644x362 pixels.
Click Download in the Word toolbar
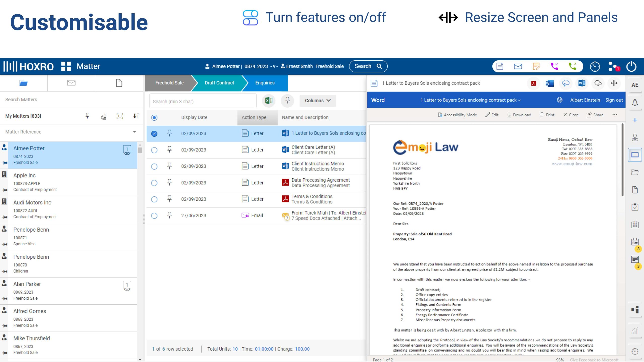(x=519, y=115)
